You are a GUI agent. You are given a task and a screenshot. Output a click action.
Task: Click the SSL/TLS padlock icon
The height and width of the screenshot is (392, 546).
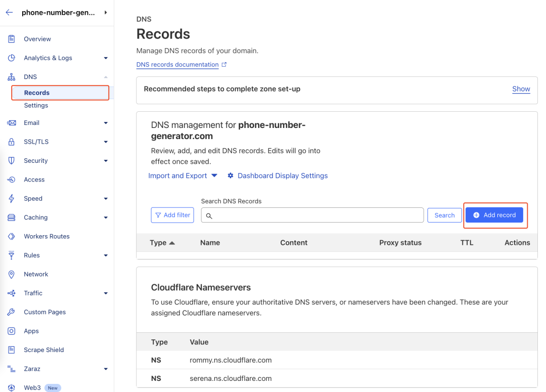tap(11, 142)
